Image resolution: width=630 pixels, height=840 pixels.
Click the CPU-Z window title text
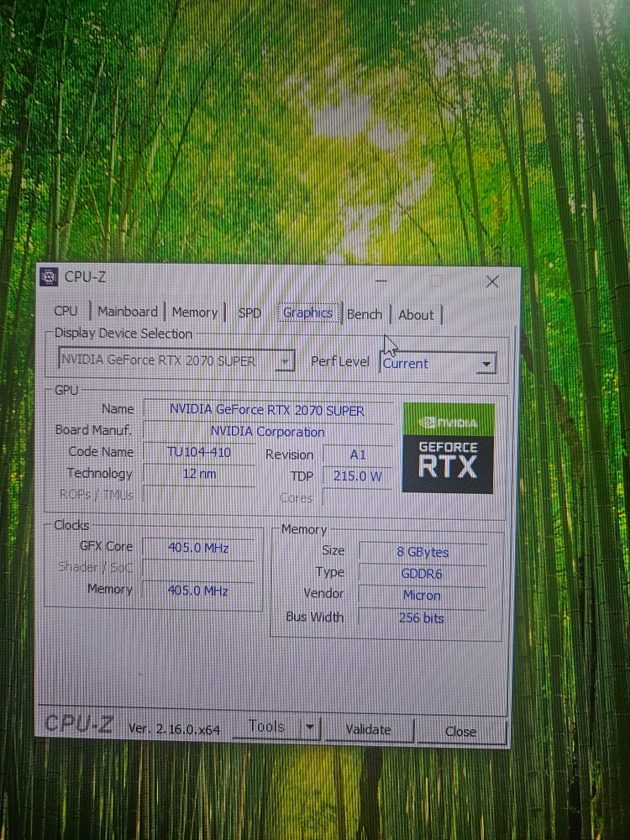click(x=85, y=277)
